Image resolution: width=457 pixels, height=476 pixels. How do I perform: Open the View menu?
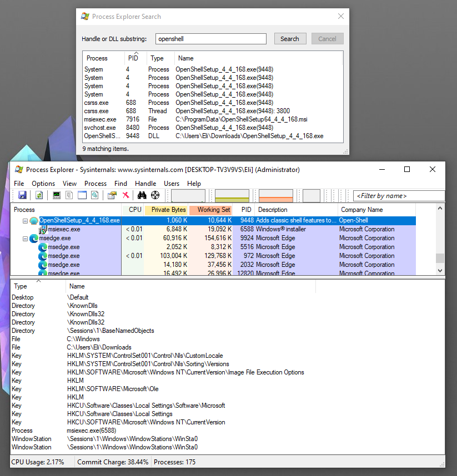69,184
